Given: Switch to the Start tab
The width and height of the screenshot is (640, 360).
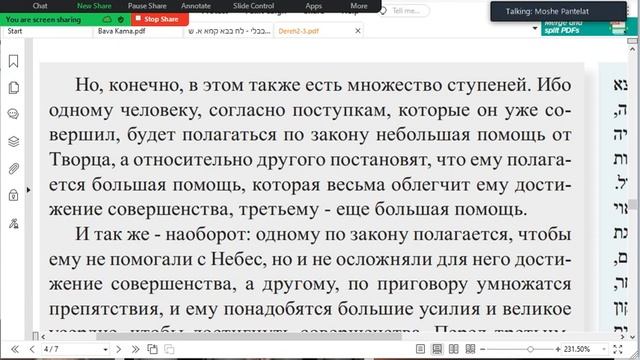Looking at the screenshot, I should click(47, 31).
